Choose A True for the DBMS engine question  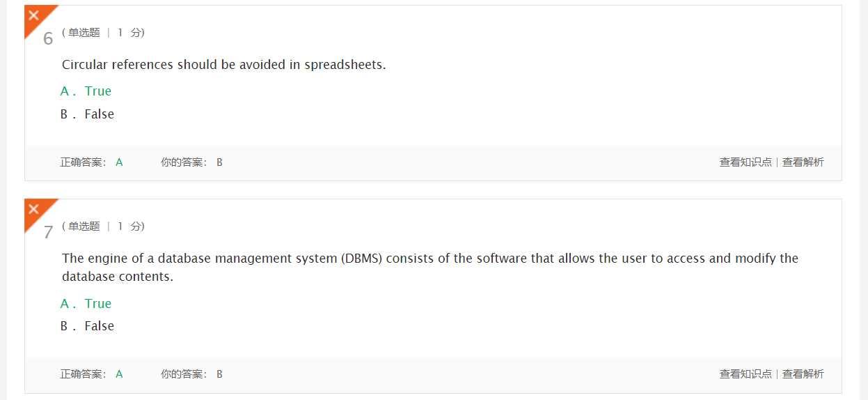(x=86, y=304)
